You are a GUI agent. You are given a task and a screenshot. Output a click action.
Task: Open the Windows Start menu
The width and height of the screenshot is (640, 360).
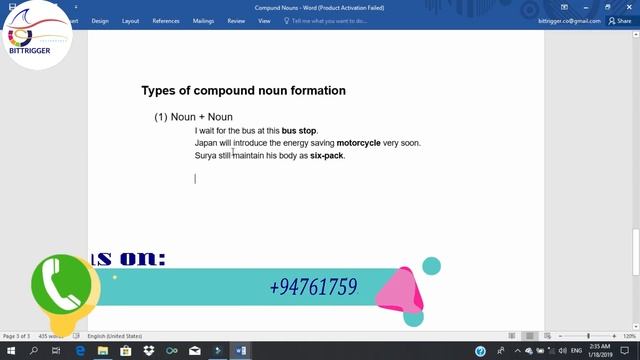click(11, 351)
